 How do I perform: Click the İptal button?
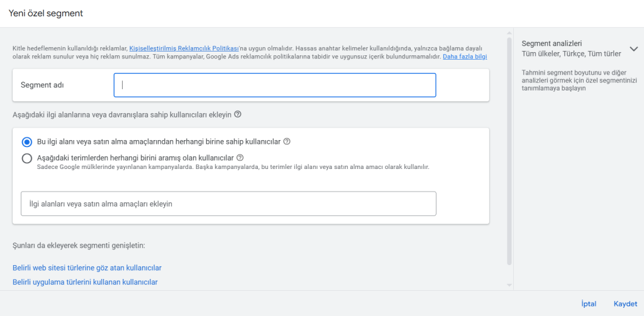coord(589,304)
